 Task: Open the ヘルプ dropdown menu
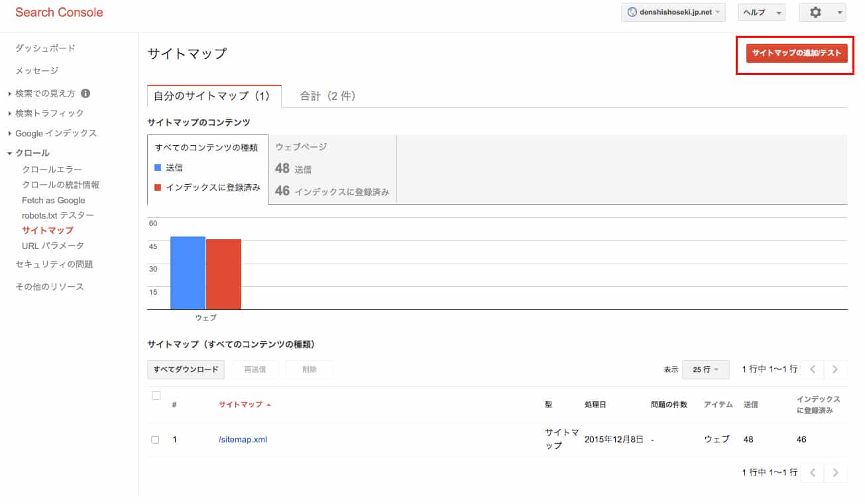click(761, 13)
